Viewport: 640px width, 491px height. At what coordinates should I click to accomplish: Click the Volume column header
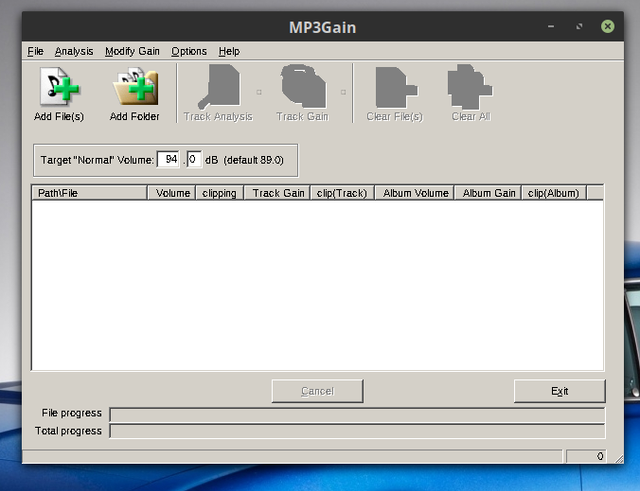[172, 193]
